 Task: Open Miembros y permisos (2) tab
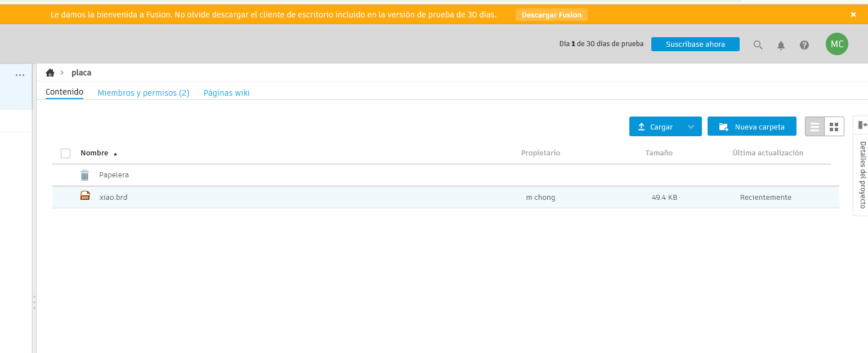point(144,93)
